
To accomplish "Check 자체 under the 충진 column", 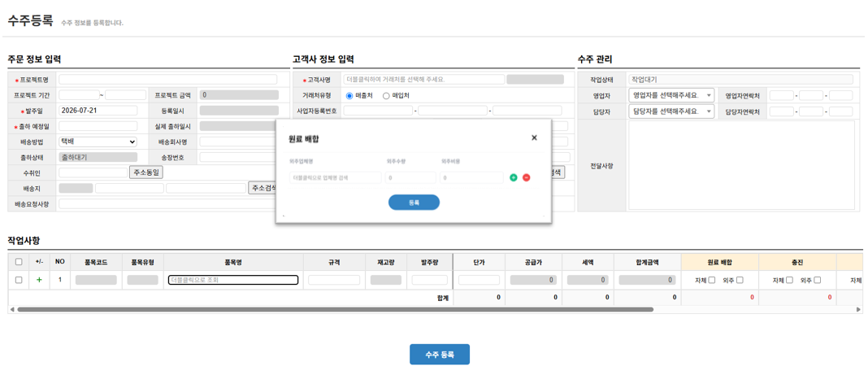I will [x=789, y=280].
